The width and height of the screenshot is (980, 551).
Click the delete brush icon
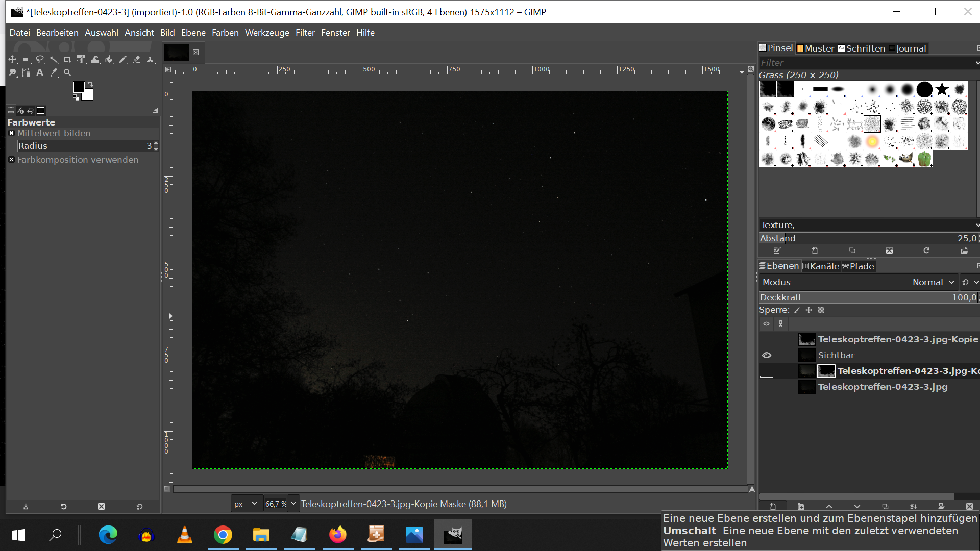[x=889, y=251]
